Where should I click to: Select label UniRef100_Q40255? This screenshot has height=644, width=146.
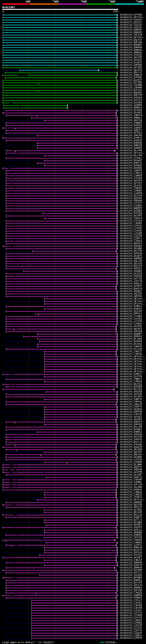pos(131,58)
